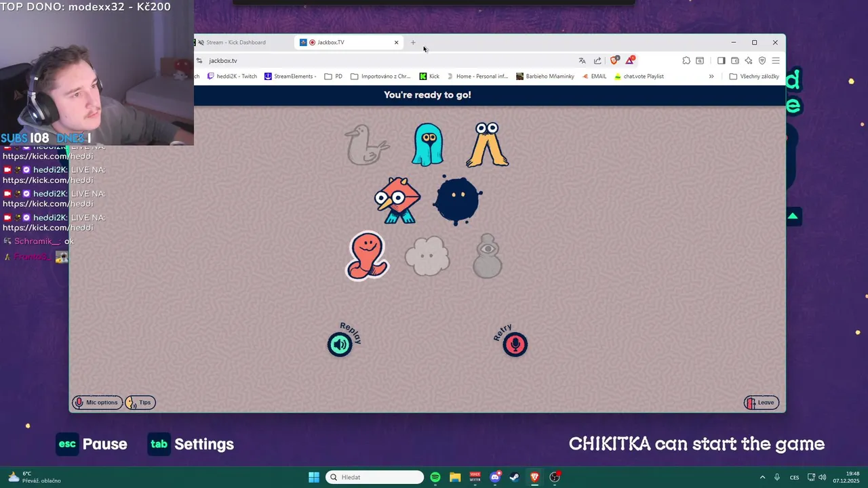Select the yellow two-legged character
Screen dimensions: 868x488
(x=487, y=144)
